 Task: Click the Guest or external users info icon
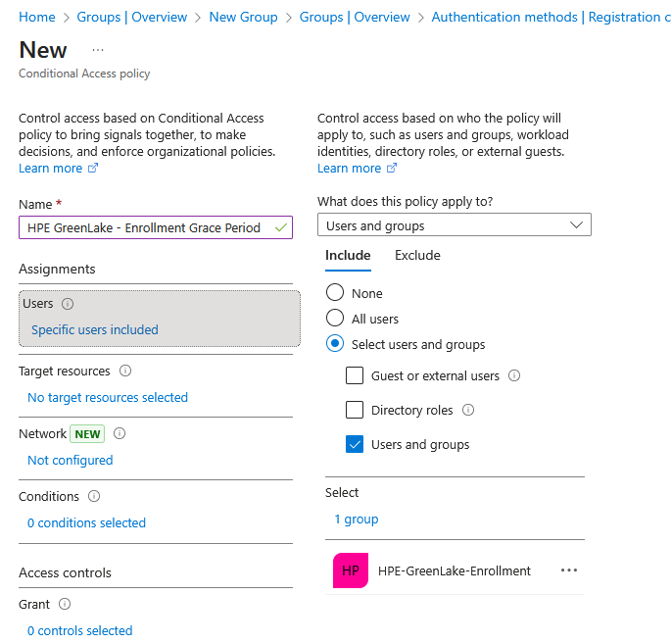(514, 375)
